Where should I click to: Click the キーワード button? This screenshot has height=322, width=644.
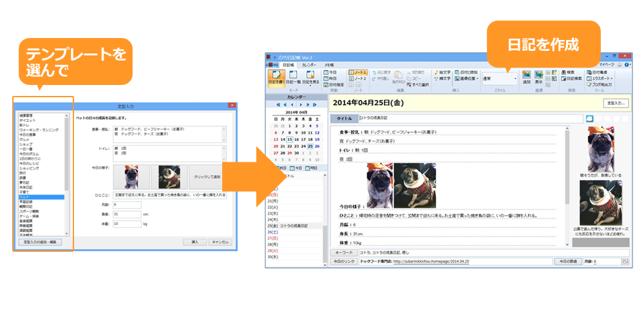(x=343, y=252)
